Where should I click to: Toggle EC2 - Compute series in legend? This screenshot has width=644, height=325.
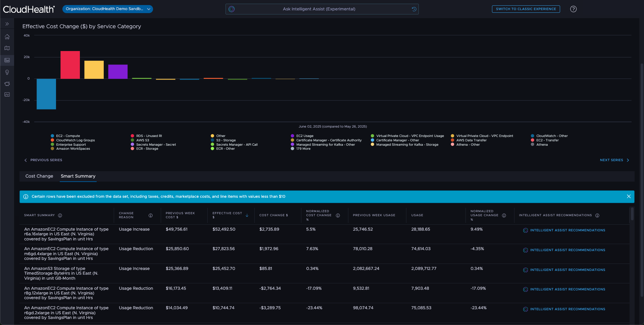click(x=65, y=136)
